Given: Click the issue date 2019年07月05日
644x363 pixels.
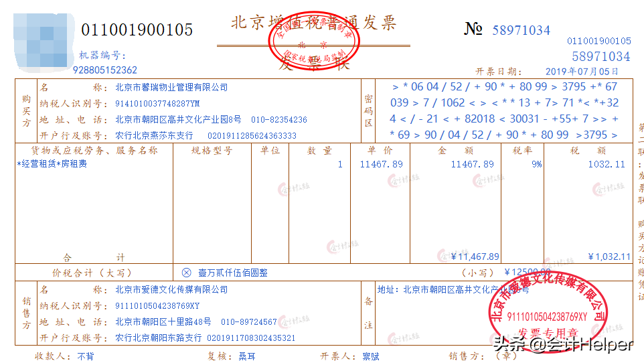Looking at the screenshot, I should 582,72.
